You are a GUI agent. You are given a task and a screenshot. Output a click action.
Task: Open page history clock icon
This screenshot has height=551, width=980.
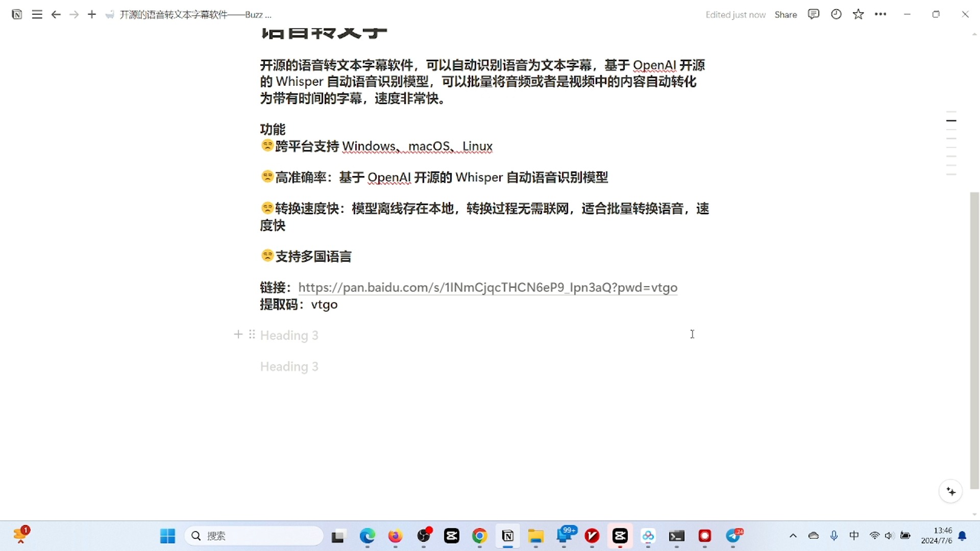(836, 14)
